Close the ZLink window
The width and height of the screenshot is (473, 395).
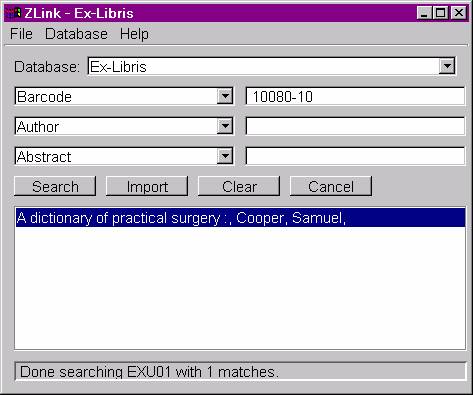[459, 13]
